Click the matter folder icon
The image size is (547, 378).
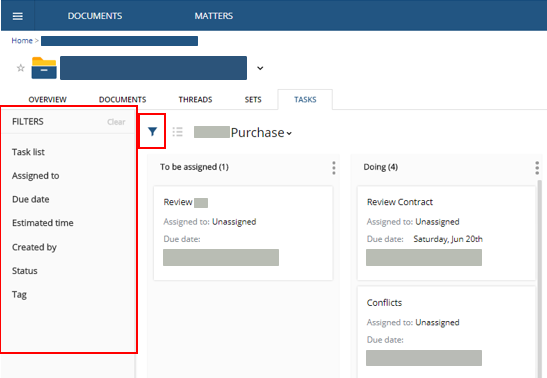click(44, 68)
